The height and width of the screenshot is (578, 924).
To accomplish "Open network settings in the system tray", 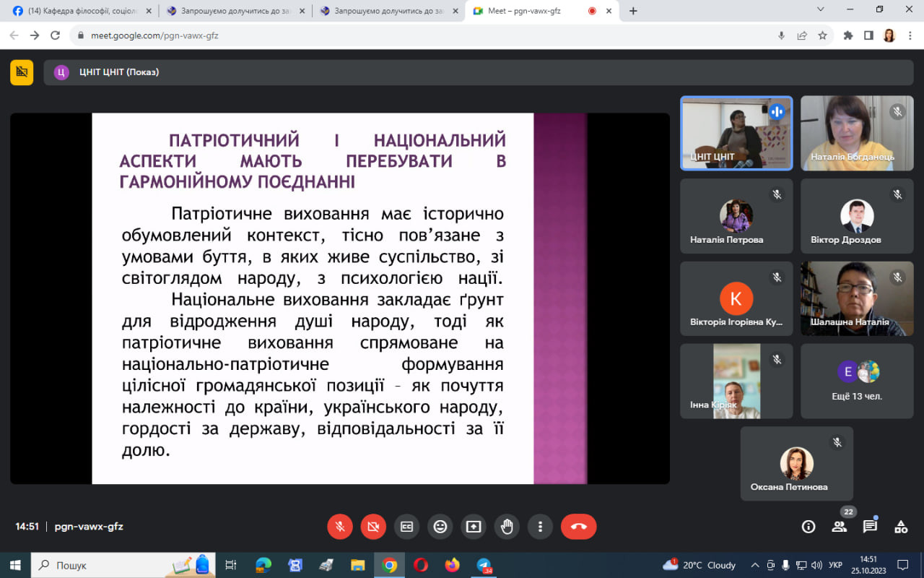I will click(801, 565).
